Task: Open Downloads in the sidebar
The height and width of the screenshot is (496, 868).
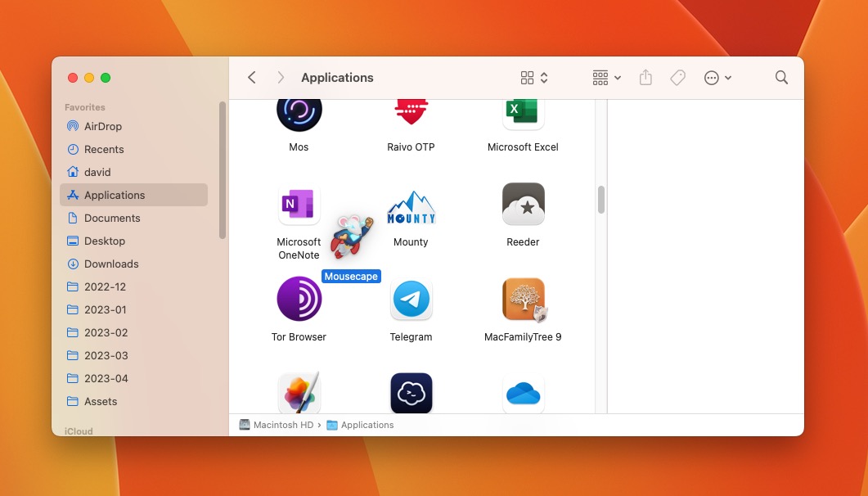Action: click(111, 264)
